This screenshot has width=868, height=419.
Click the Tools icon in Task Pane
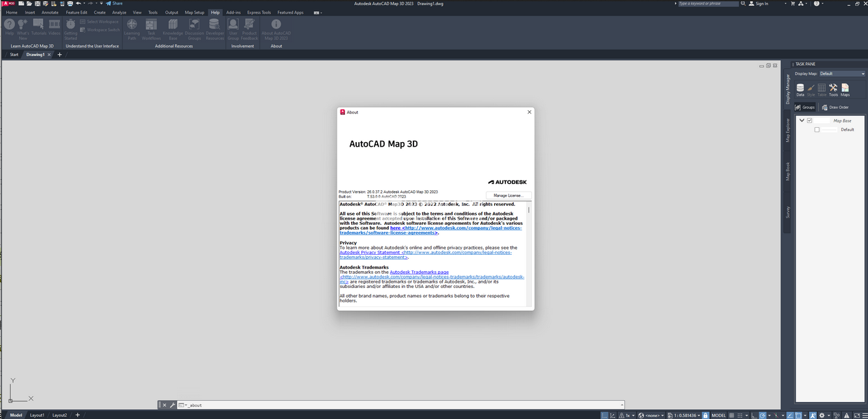click(x=833, y=90)
